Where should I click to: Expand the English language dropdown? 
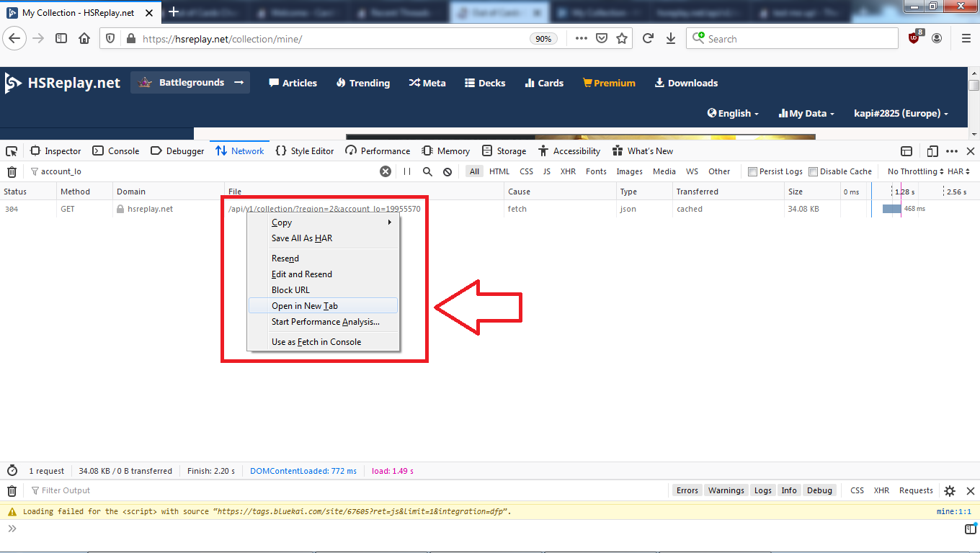point(734,113)
